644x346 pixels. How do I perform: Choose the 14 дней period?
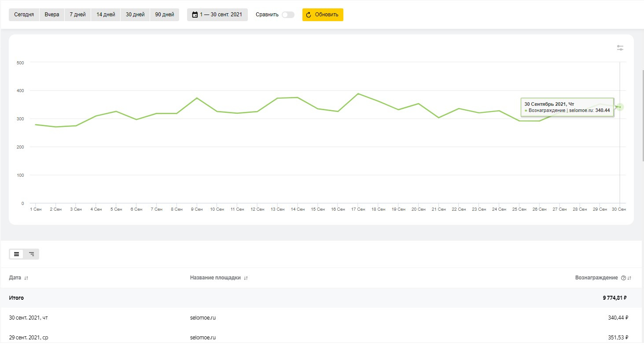[106, 15]
